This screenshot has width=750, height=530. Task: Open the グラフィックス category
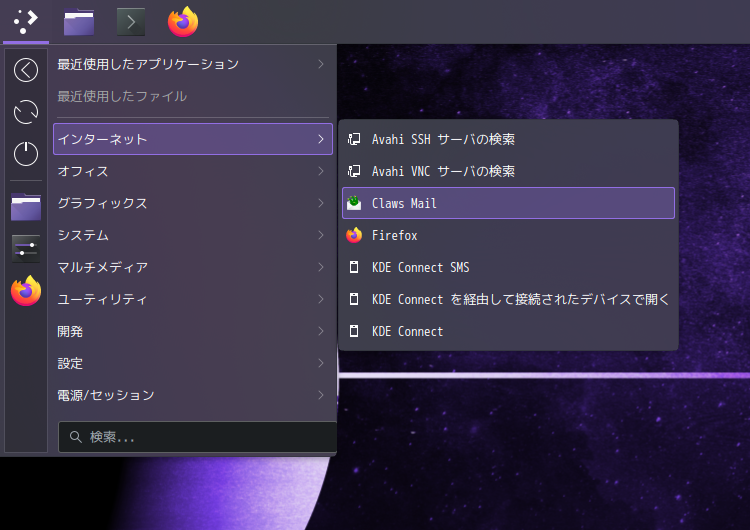[x=193, y=203]
